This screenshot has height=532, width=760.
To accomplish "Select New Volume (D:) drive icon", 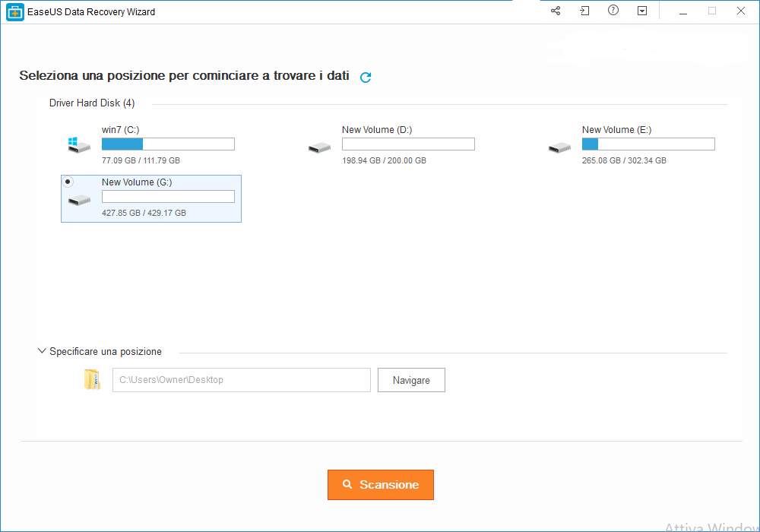I will click(x=319, y=147).
